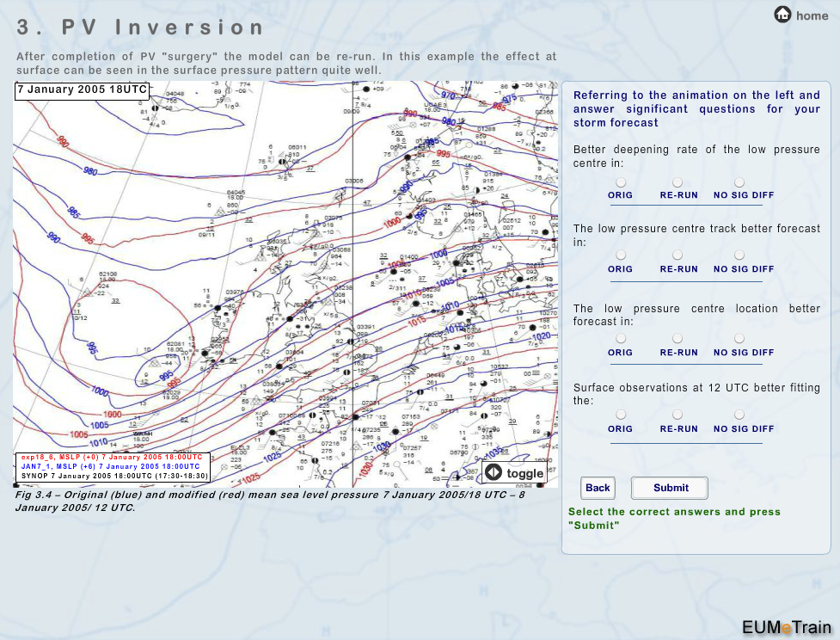Click the Back button
This screenshot has height=640, width=840.
tap(598, 488)
